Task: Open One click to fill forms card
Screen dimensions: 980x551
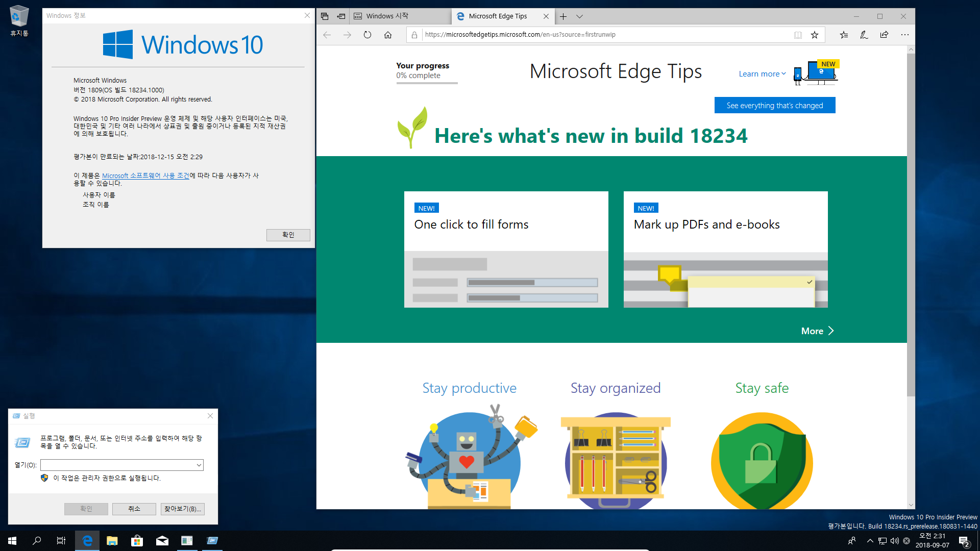Action: pos(506,249)
